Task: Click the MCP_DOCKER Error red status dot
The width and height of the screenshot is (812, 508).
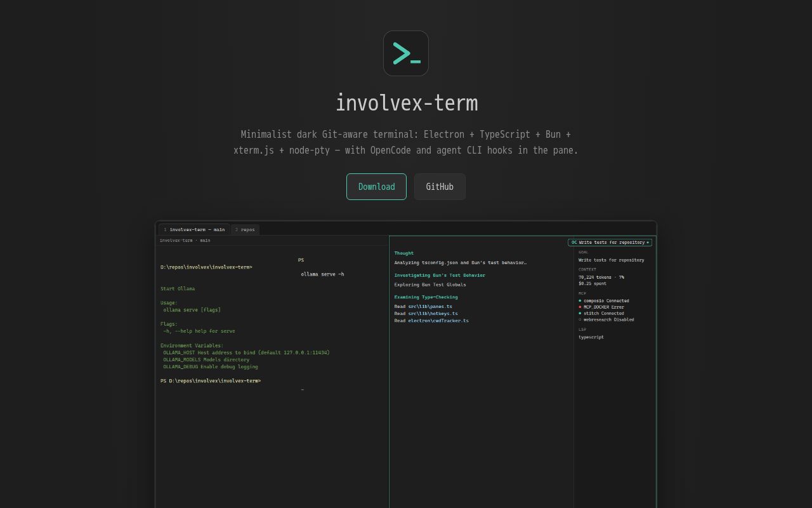Action: pos(580,307)
